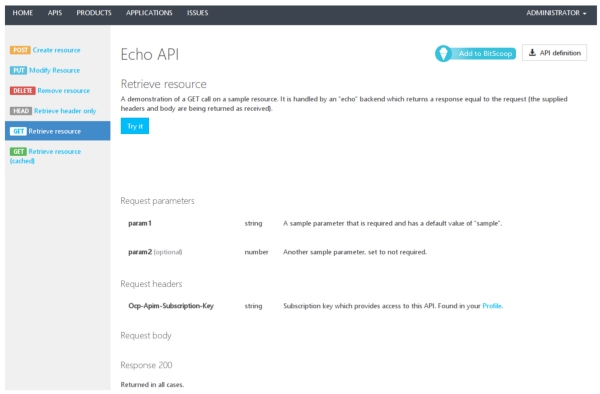Click the blue PUT method badge
This screenshot has height=394, width=600.
click(18, 70)
